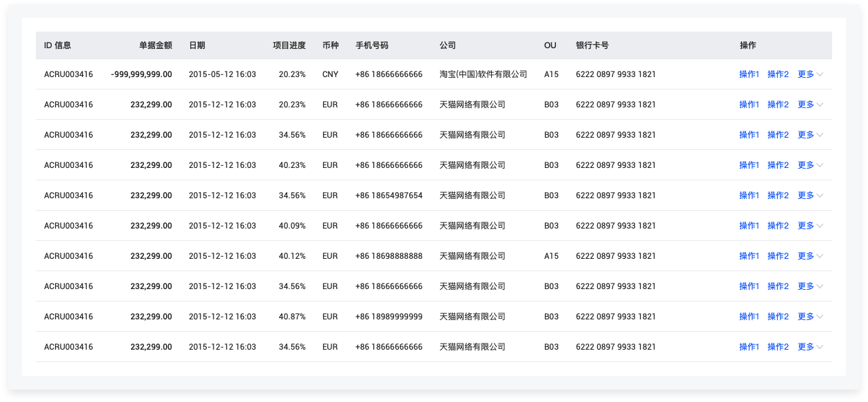Click the ID 信息 column header
Image resolution: width=868 pixels, height=402 pixels.
[57, 45]
